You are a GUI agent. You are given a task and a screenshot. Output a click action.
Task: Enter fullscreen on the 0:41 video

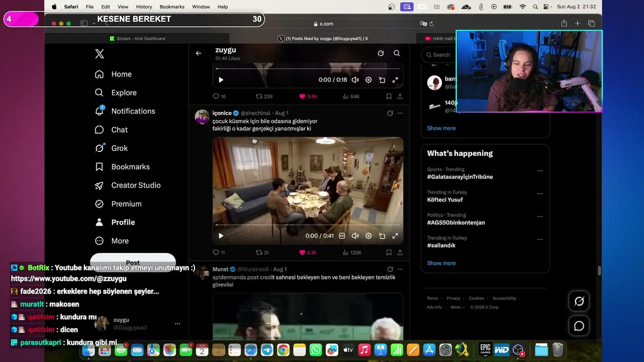(x=395, y=236)
